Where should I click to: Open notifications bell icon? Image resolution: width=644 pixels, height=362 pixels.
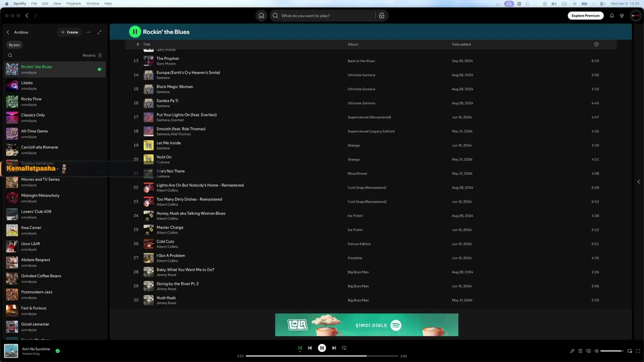point(612,16)
